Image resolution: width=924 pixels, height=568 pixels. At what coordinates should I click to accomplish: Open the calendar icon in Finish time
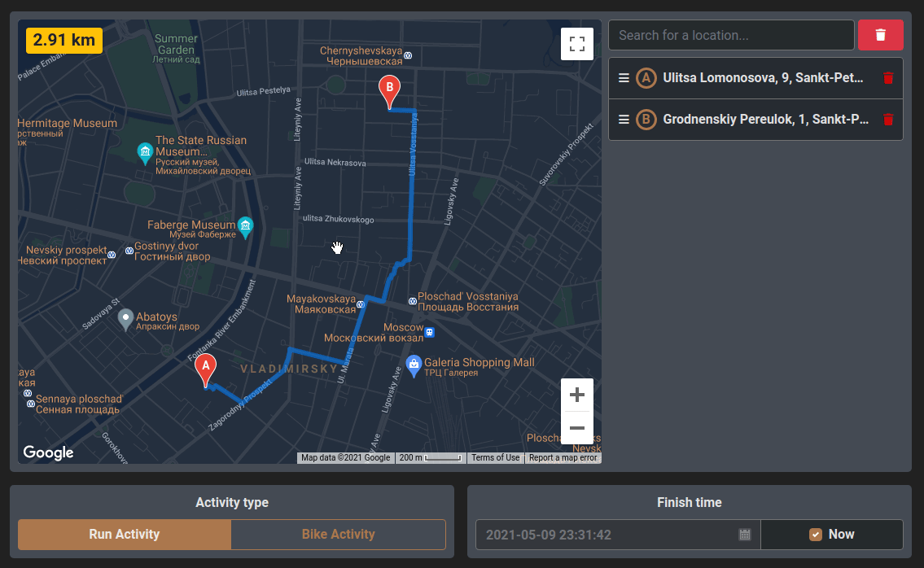pos(745,535)
